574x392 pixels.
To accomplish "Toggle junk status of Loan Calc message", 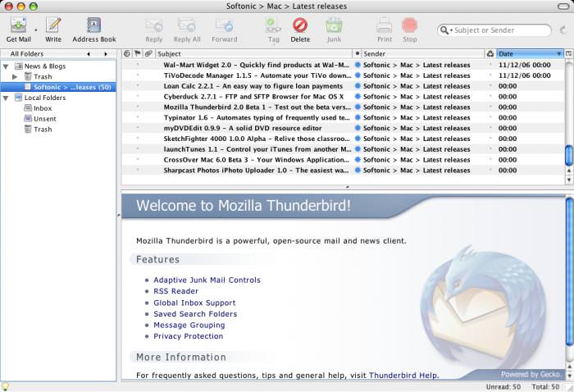I will (x=490, y=86).
